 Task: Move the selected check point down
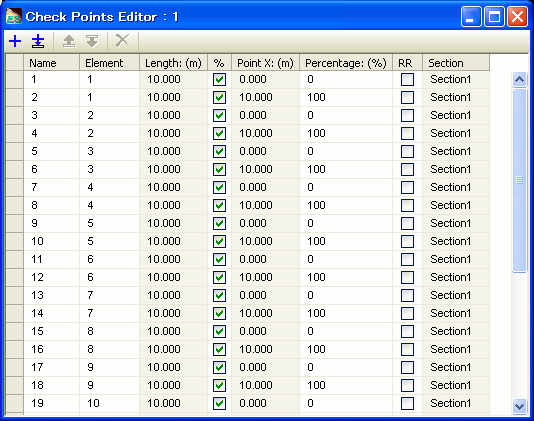[92, 41]
